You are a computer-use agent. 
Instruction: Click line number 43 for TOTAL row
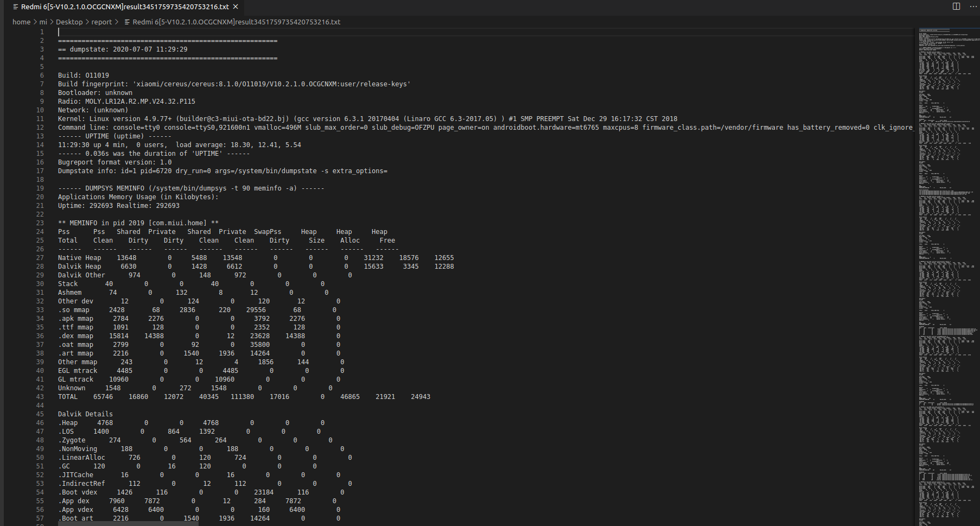[40, 397]
